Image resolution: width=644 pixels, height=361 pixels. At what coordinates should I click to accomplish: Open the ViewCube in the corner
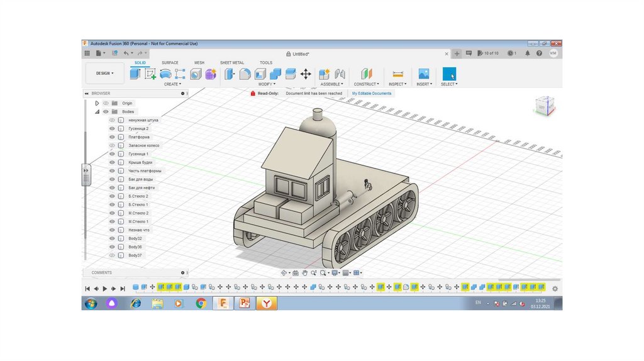pos(544,106)
